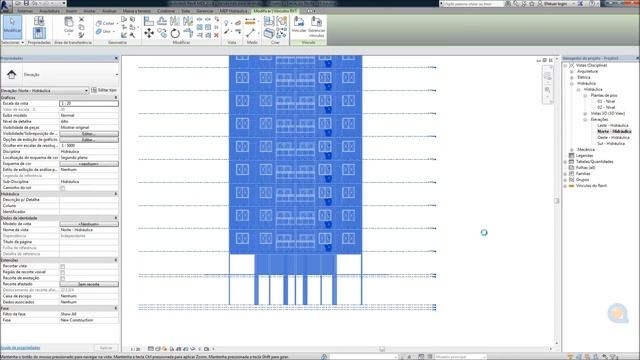Image resolution: width=640 pixels, height=360 pixels.
Task: Select 01 - Nível floor plan in browser
Action: point(606,101)
